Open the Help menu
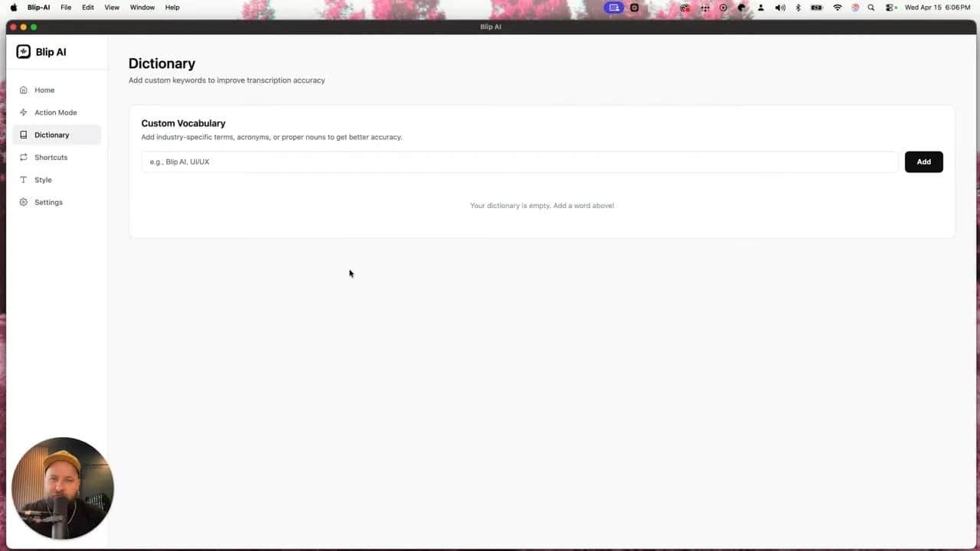The height and width of the screenshot is (551, 980). click(172, 8)
